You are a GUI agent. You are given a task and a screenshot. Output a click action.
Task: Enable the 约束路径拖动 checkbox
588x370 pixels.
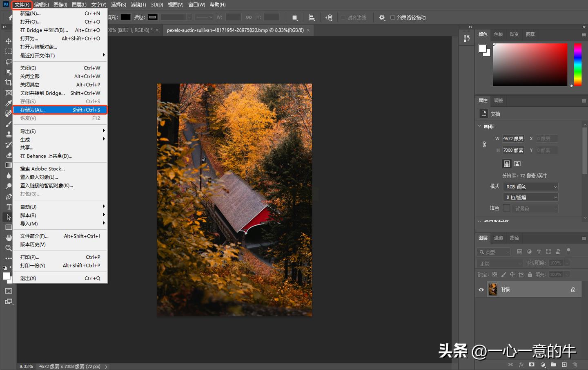coord(392,17)
